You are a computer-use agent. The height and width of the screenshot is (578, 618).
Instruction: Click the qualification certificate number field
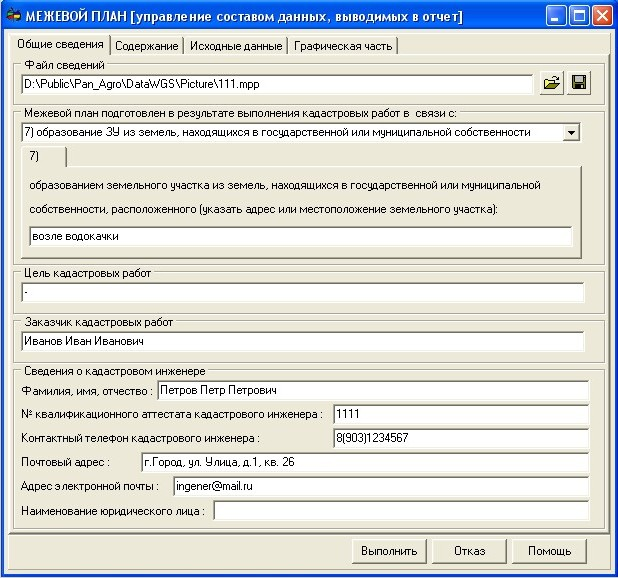click(x=460, y=413)
